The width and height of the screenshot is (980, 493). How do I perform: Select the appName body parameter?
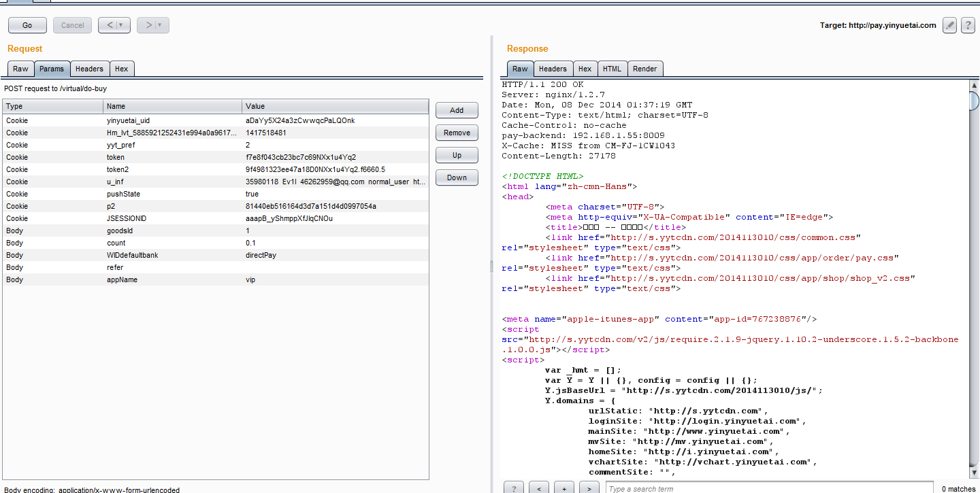[x=216, y=279]
